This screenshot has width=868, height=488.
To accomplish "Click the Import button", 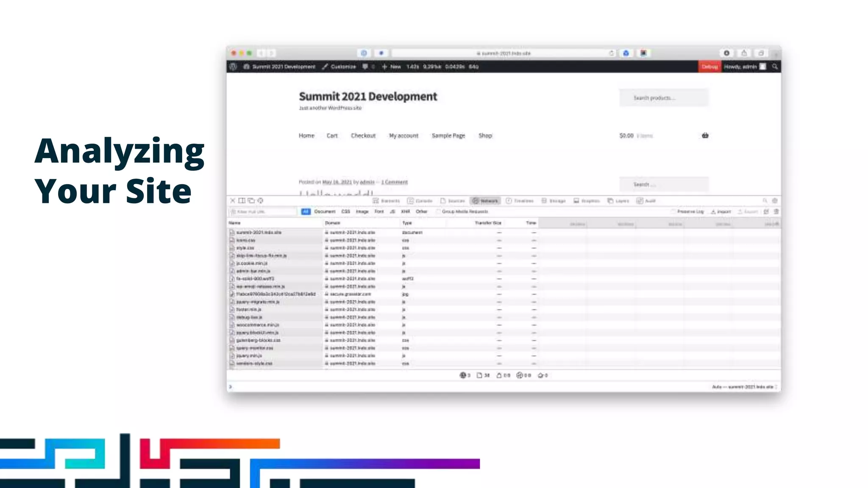I will point(721,211).
